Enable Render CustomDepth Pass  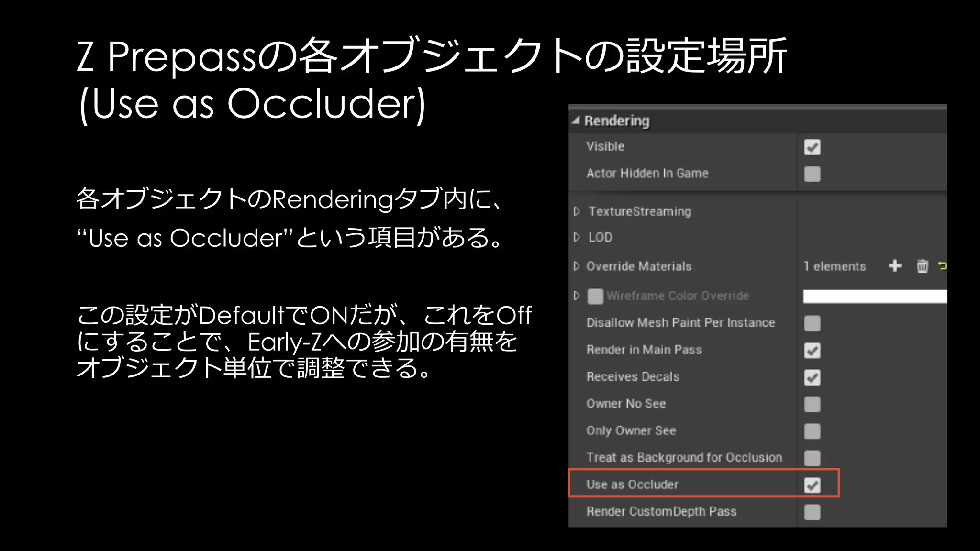point(812,512)
